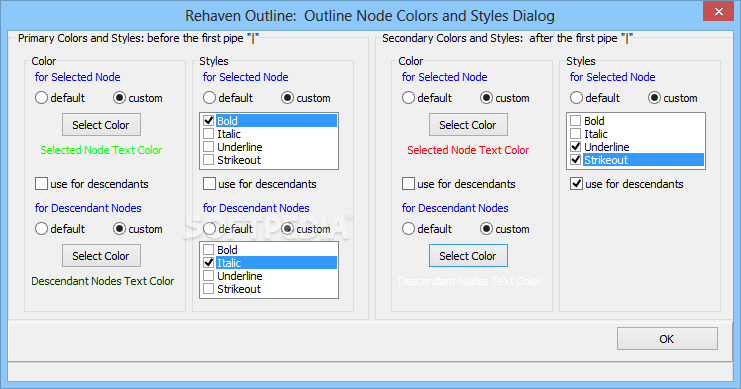Uncheck Bold in primary Selected Node styles
The height and width of the screenshot is (389, 741).
[208, 121]
